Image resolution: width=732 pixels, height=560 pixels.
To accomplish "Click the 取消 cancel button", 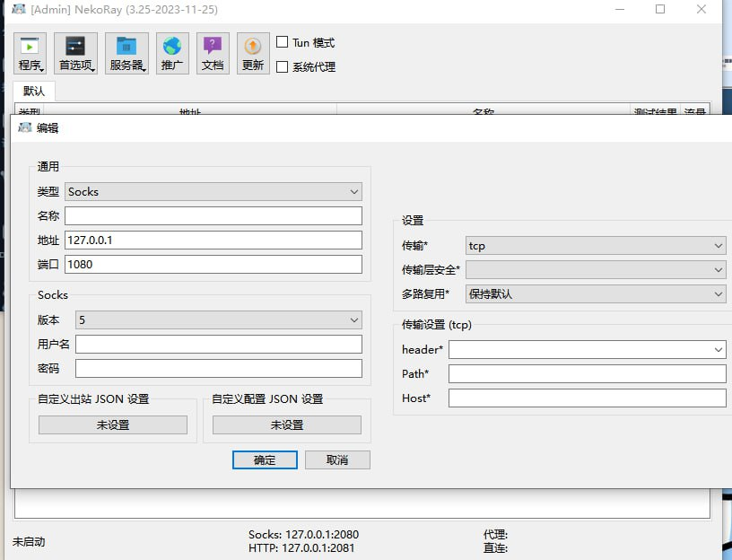I will coord(337,460).
